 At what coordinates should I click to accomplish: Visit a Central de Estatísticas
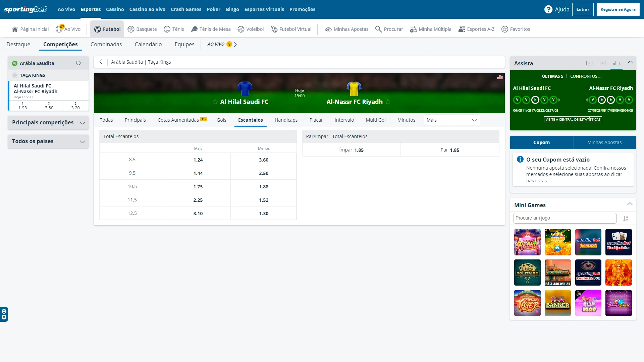coord(573,119)
